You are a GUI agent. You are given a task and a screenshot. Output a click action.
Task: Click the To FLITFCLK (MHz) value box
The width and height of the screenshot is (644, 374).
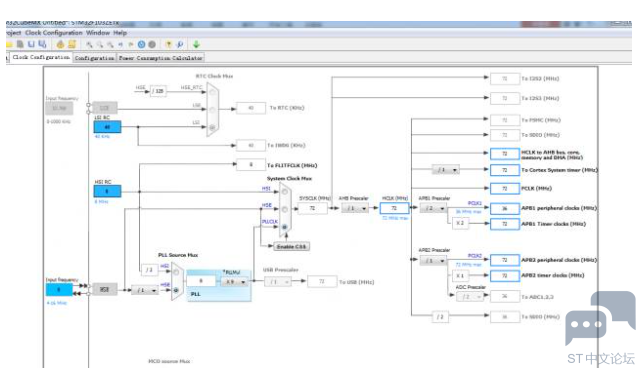click(x=251, y=165)
